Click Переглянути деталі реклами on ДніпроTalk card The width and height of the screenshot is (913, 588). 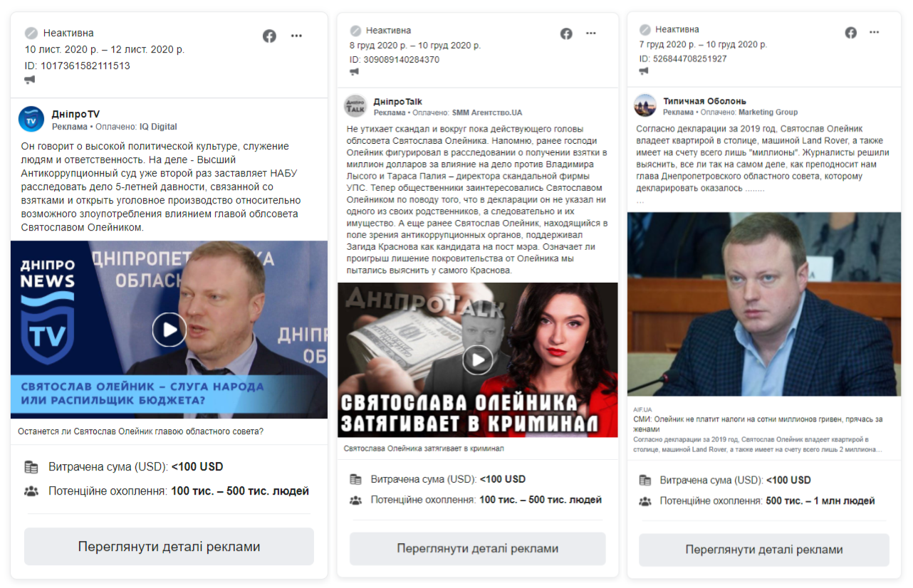[x=478, y=549]
